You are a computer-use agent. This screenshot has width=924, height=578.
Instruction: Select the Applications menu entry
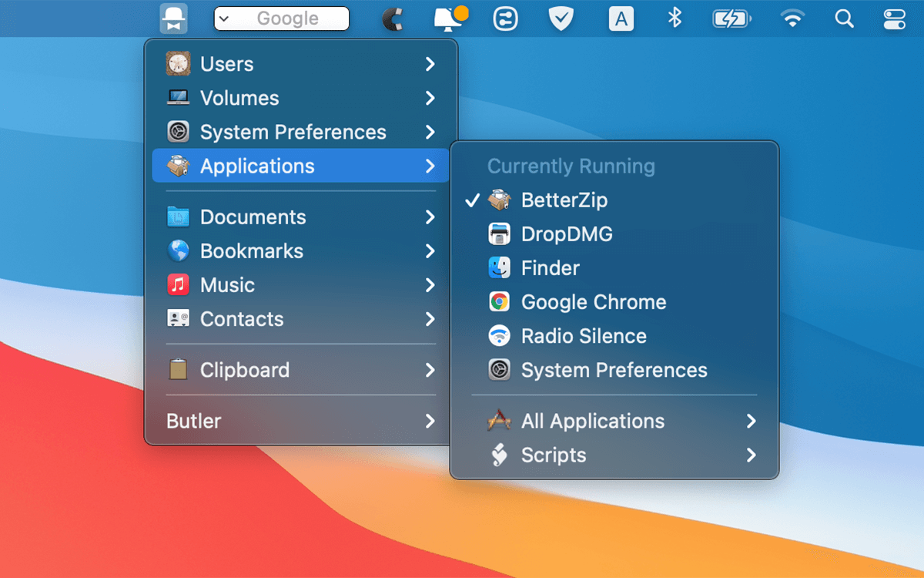point(300,166)
